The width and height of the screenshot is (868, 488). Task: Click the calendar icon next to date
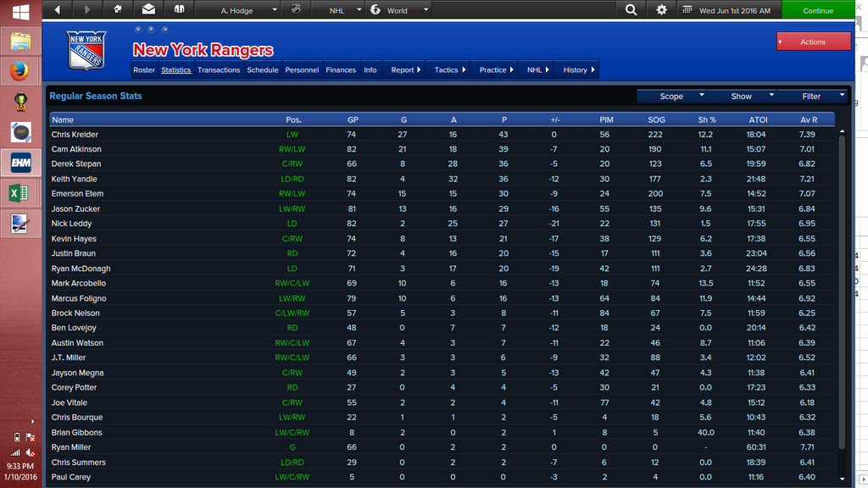coord(687,10)
